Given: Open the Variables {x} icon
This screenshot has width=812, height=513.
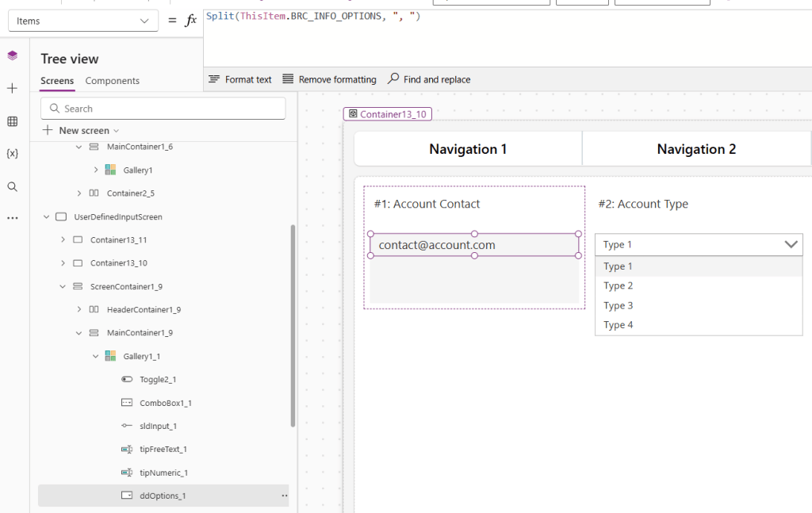Looking at the screenshot, I should 12,153.
